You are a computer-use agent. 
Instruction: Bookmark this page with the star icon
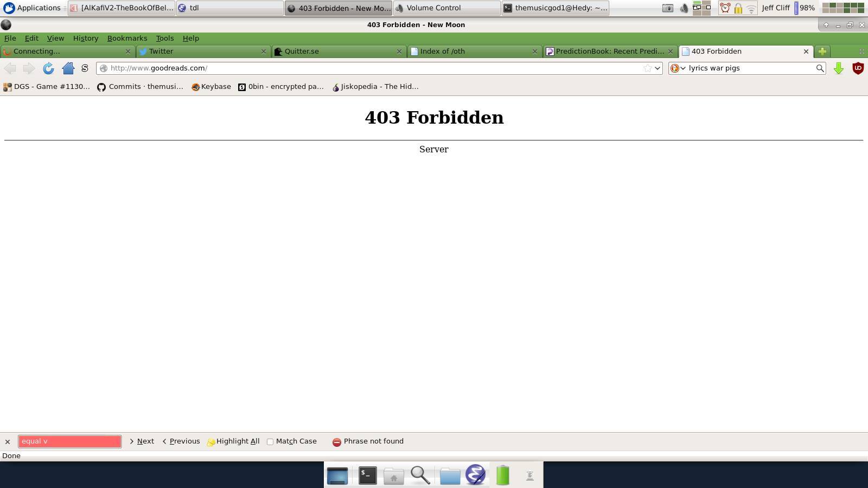pos(647,68)
